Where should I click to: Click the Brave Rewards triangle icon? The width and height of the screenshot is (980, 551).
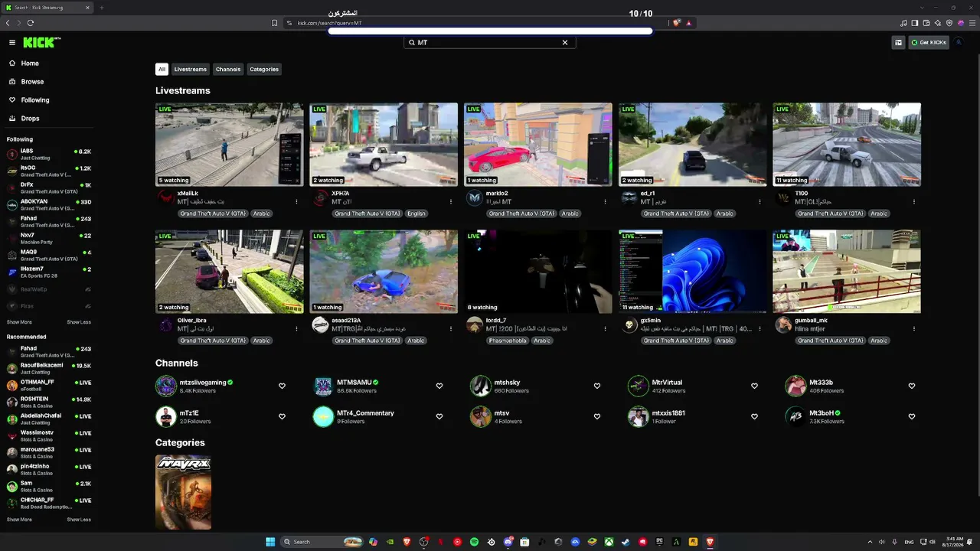click(x=688, y=23)
